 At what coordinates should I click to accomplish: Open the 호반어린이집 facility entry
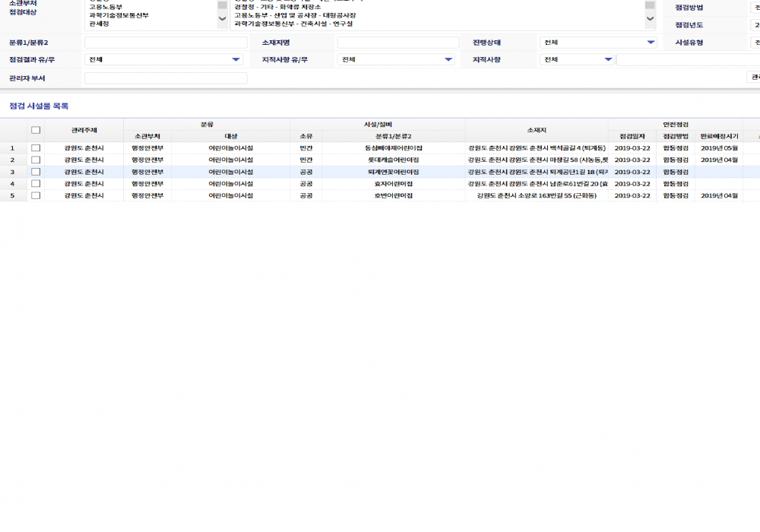[x=393, y=195]
